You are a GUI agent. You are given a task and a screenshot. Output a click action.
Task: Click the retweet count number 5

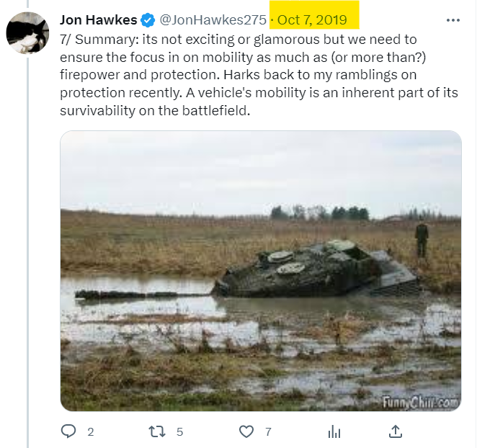180,432
